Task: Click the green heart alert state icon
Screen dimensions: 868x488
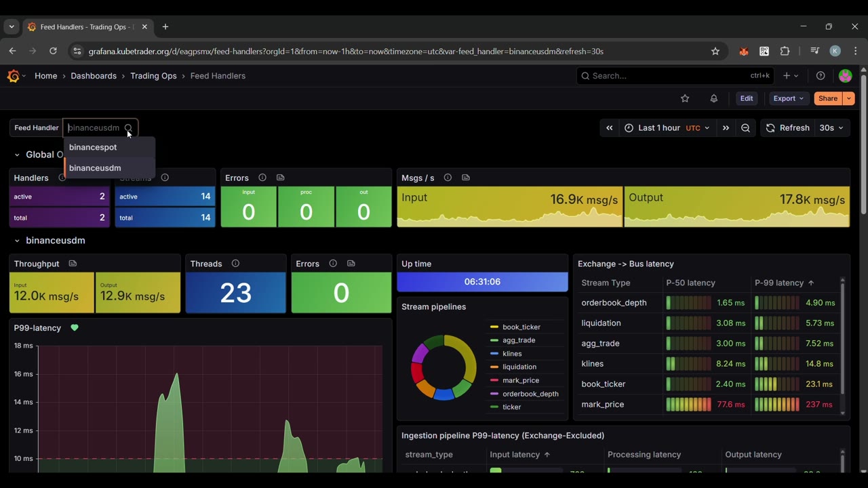Action: (75, 328)
